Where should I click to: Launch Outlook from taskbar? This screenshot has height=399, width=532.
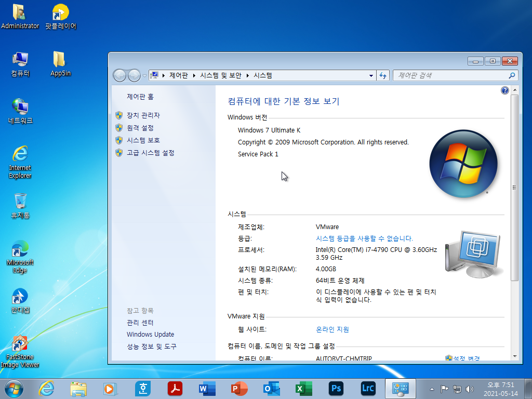tap(271, 389)
